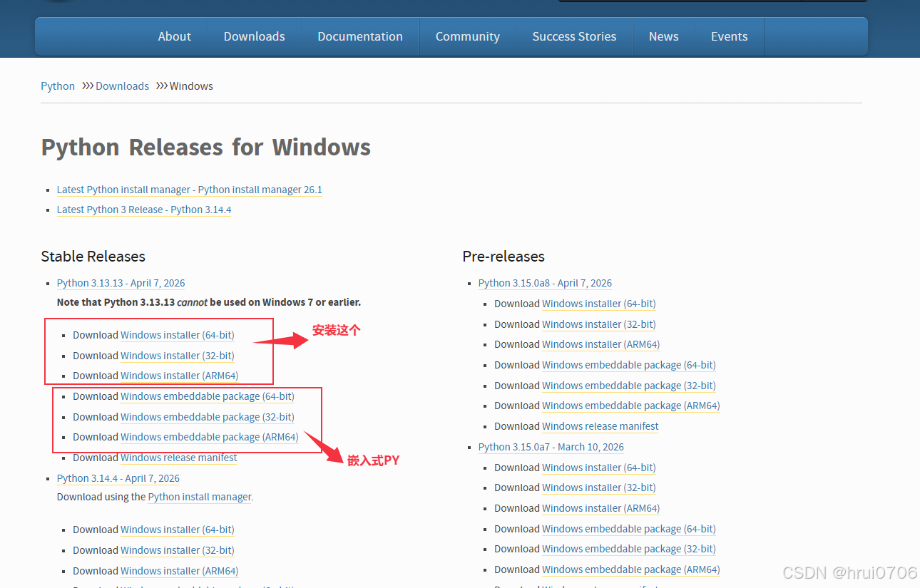Screen dimensions: 920x588
Task: Download Python 3.15.0a7 embeddable package (ARM64)
Action: click(x=631, y=569)
